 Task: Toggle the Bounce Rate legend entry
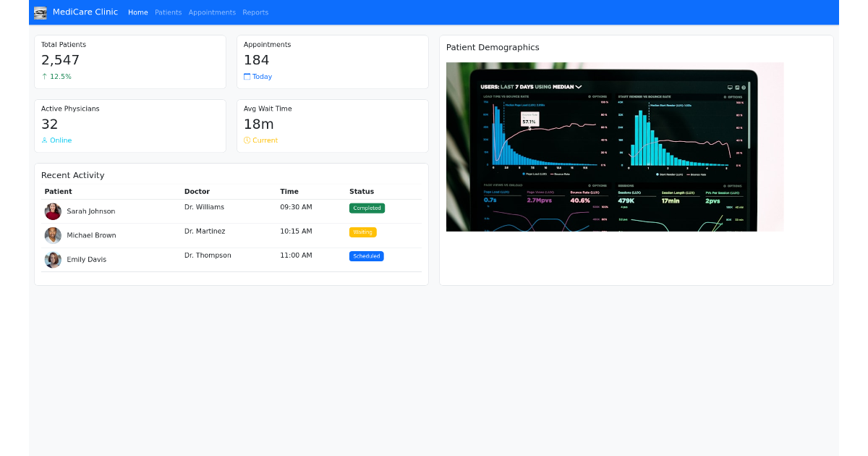pyautogui.click(x=561, y=174)
